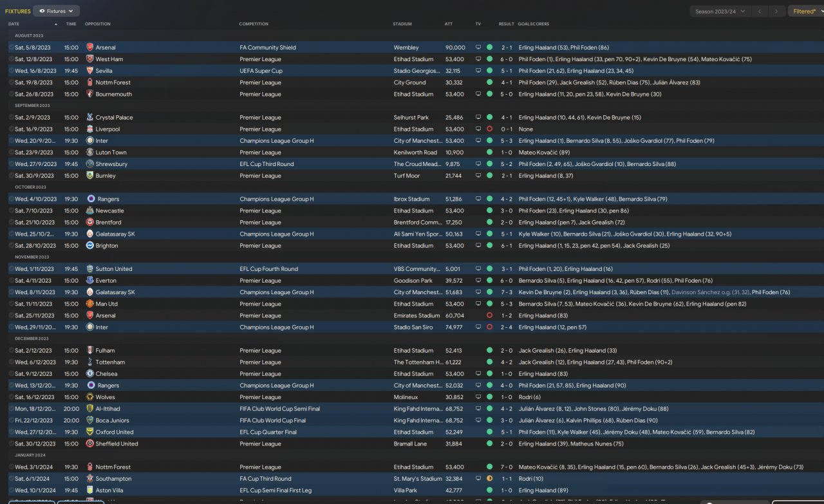Click the Bournemouth club badge
The image size is (824, 504).
point(89,94)
